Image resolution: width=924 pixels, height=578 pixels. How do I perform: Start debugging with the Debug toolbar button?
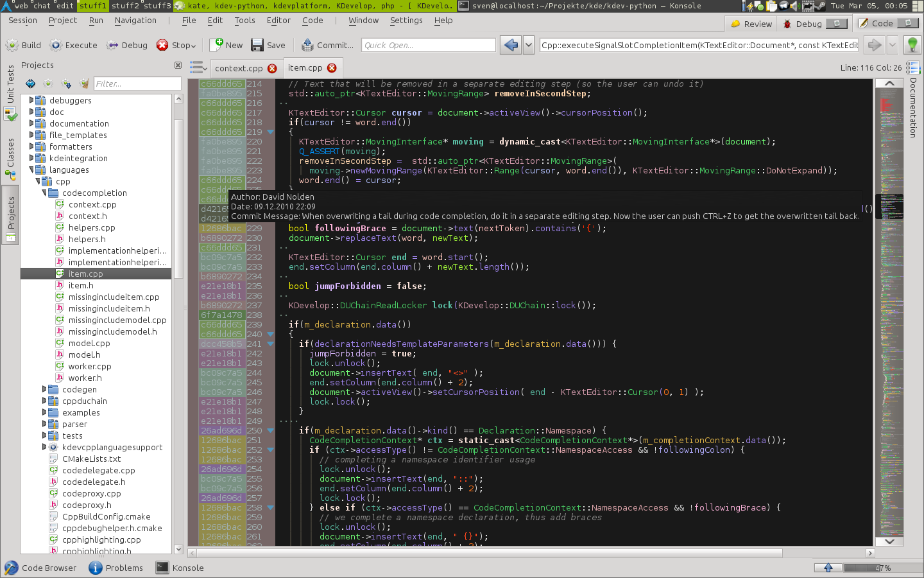click(127, 45)
